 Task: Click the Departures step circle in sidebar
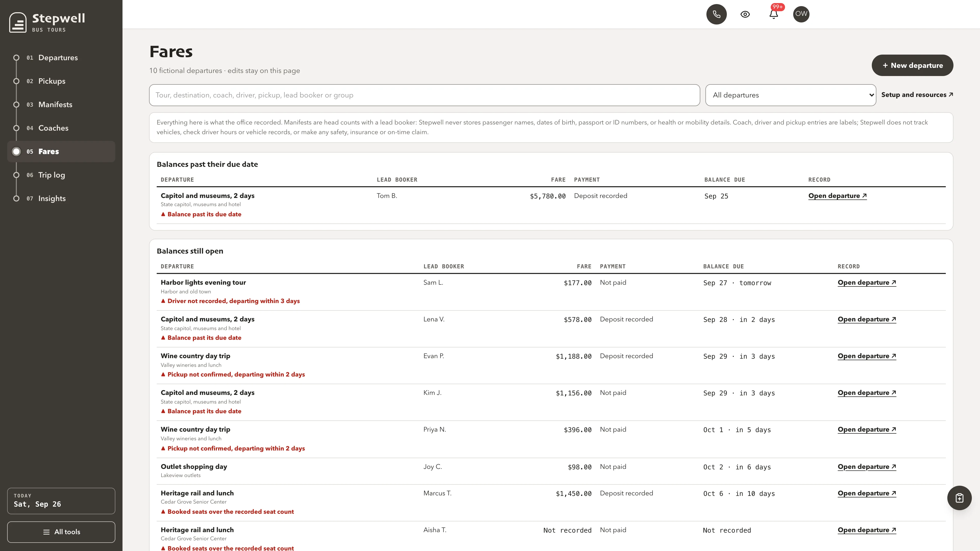coord(16,58)
